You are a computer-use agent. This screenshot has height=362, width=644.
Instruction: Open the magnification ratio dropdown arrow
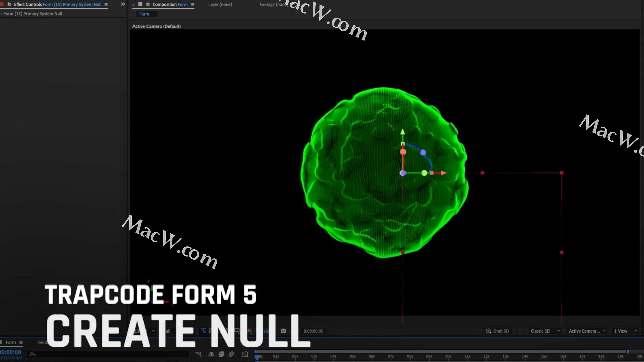coord(153,331)
